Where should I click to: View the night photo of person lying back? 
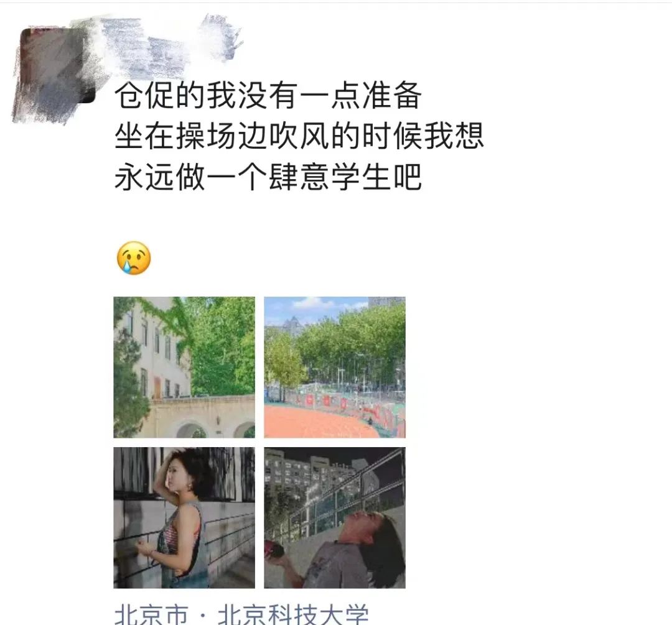click(x=335, y=517)
